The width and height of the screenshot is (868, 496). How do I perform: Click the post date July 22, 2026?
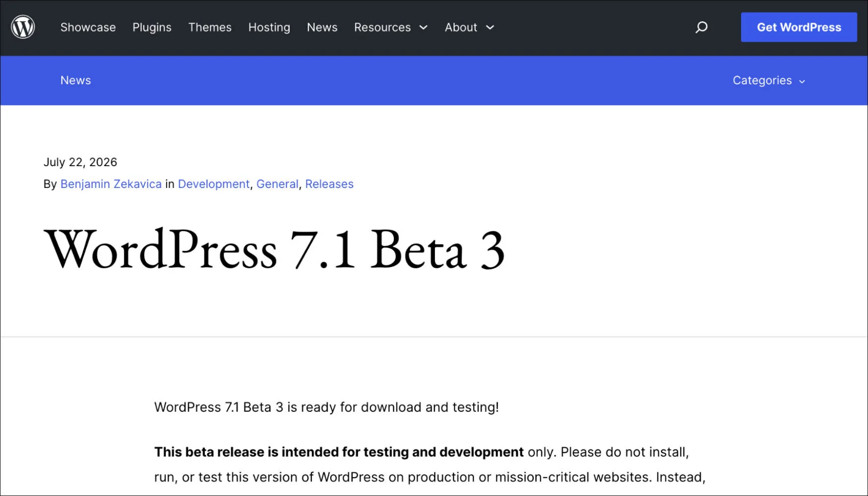click(x=80, y=162)
